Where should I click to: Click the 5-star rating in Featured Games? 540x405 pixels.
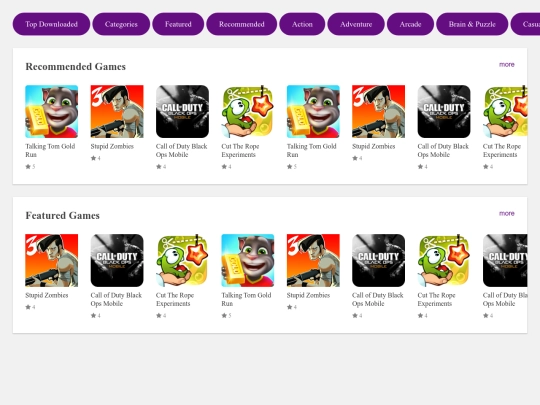(x=227, y=315)
